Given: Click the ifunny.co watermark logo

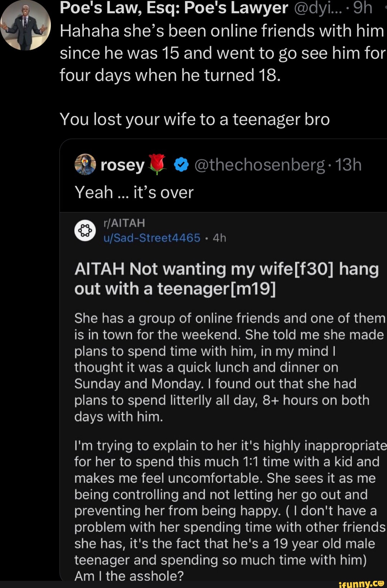Looking at the screenshot, I should tap(361, 583).
